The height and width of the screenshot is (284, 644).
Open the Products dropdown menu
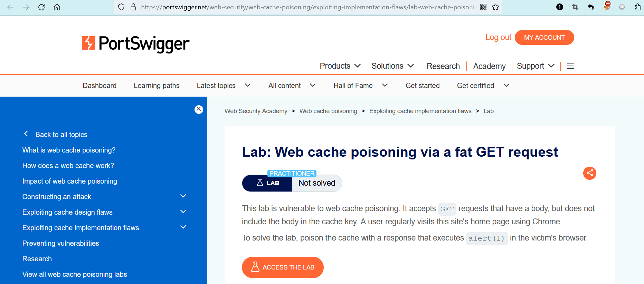coord(340,66)
